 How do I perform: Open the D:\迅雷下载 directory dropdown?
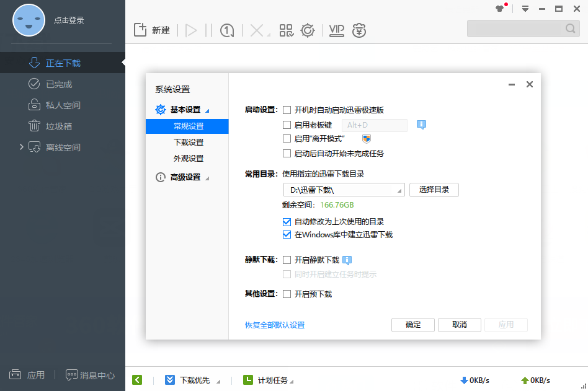[x=399, y=190]
